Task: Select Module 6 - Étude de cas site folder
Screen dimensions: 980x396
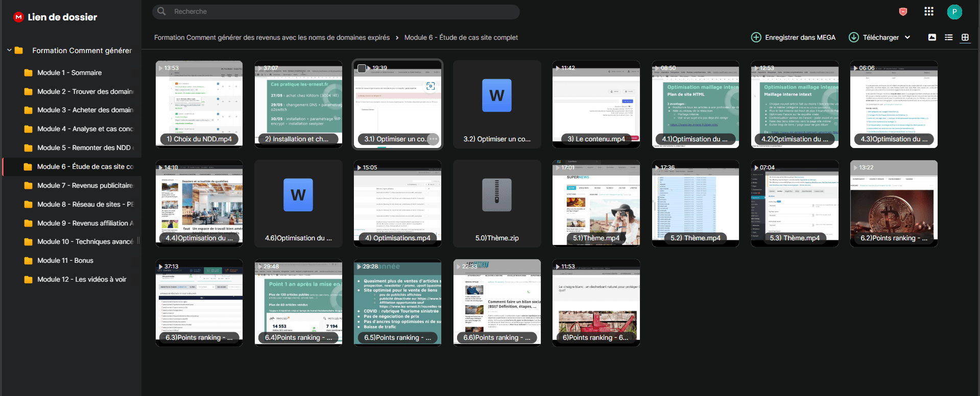Action: [x=72, y=166]
